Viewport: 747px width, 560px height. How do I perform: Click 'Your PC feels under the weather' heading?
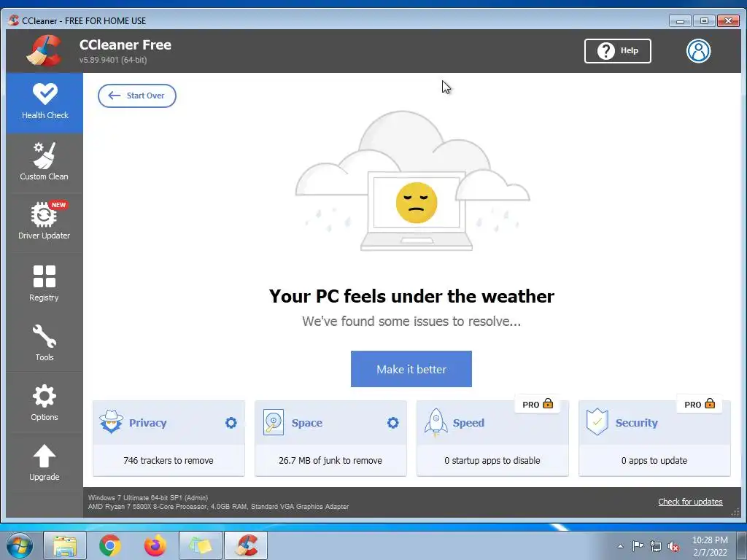click(x=411, y=296)
